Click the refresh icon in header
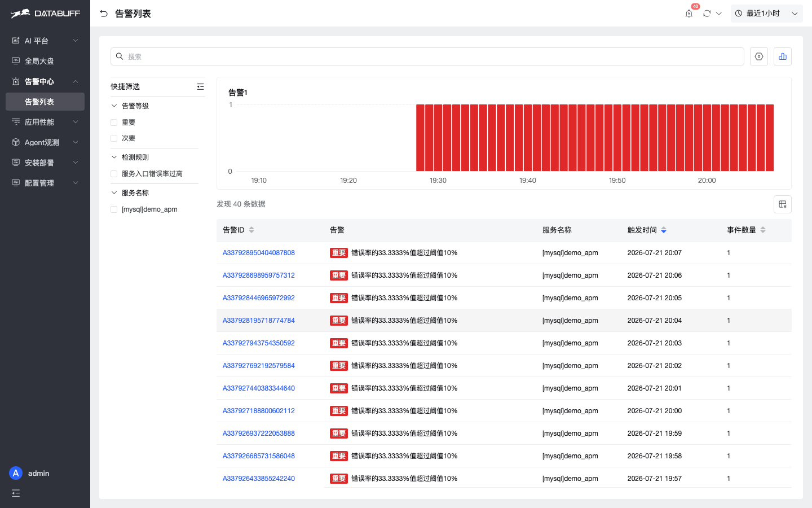The width and height of the screenshot is (812, 508). tap(707, 14)
